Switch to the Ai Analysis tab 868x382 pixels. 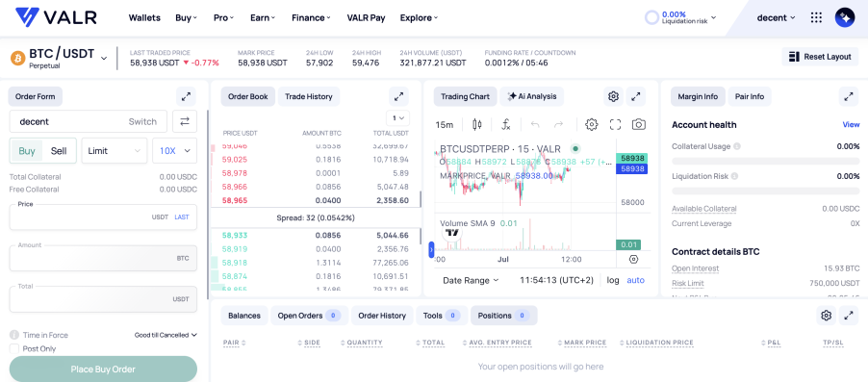[x=531, y=96]
